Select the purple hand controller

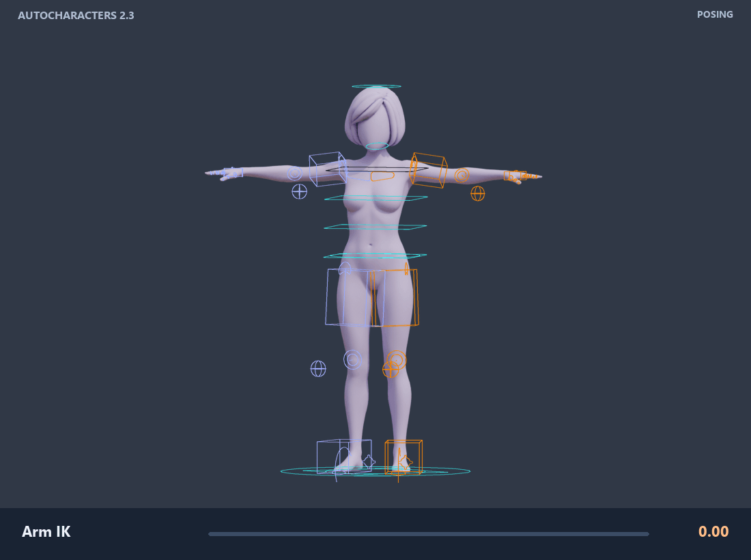click(x=233, y=173)
